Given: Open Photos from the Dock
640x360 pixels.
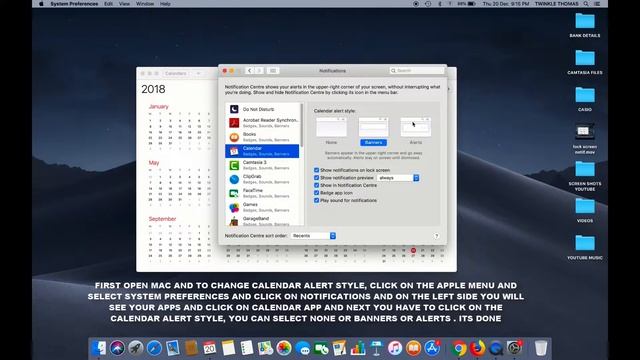Looking at the screenshot, I should coord(284,348).
